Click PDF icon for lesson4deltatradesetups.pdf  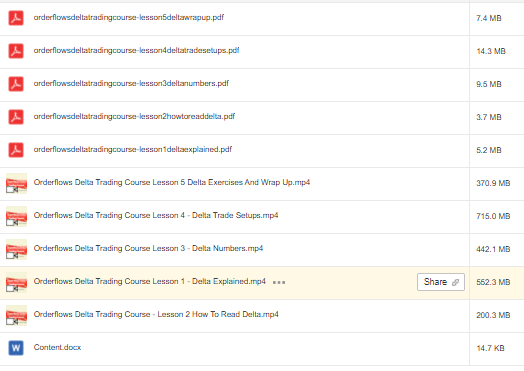(16, 51)
